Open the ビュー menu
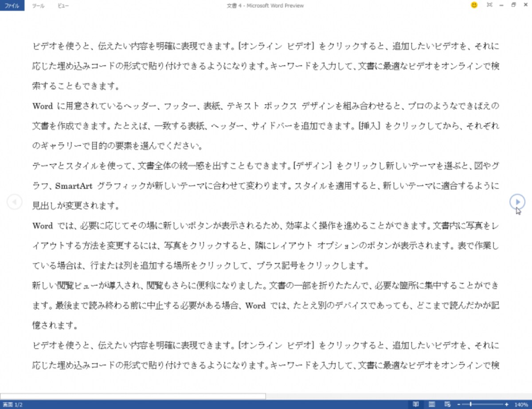The image size is (532, 409). coord(63,6)
